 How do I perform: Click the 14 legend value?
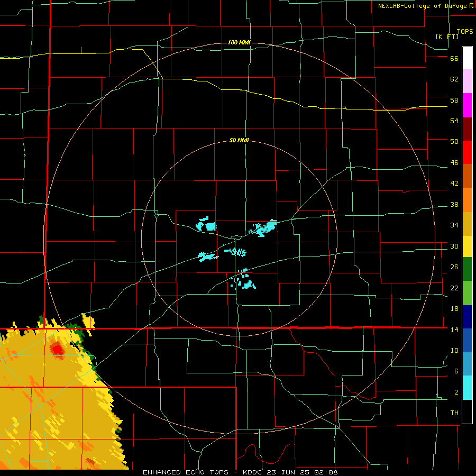tap(454, 329)
